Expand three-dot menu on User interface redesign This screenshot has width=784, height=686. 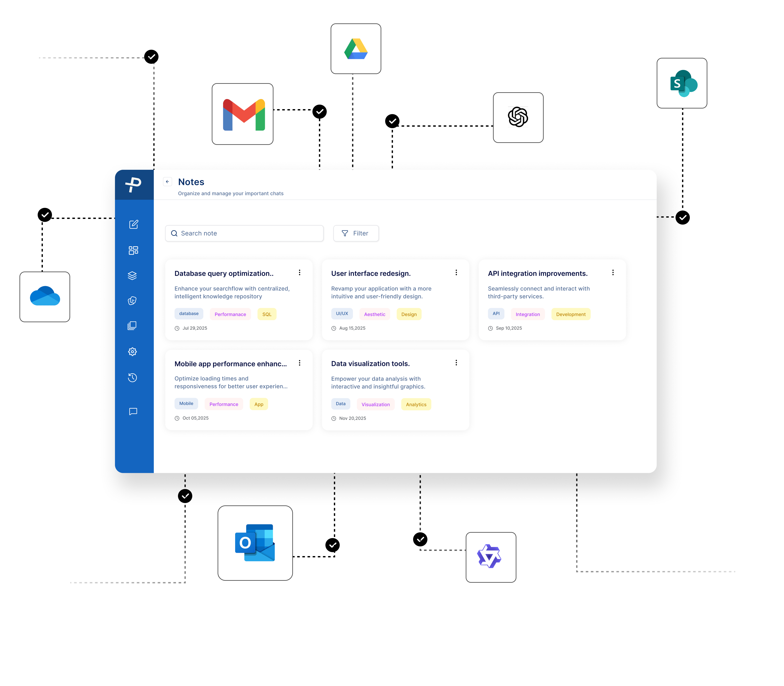(x=456, y=273)
